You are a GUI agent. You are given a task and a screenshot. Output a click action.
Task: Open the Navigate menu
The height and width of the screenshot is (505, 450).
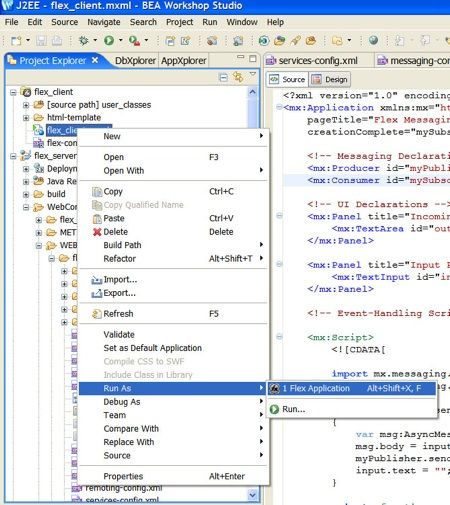pos(104,22)
